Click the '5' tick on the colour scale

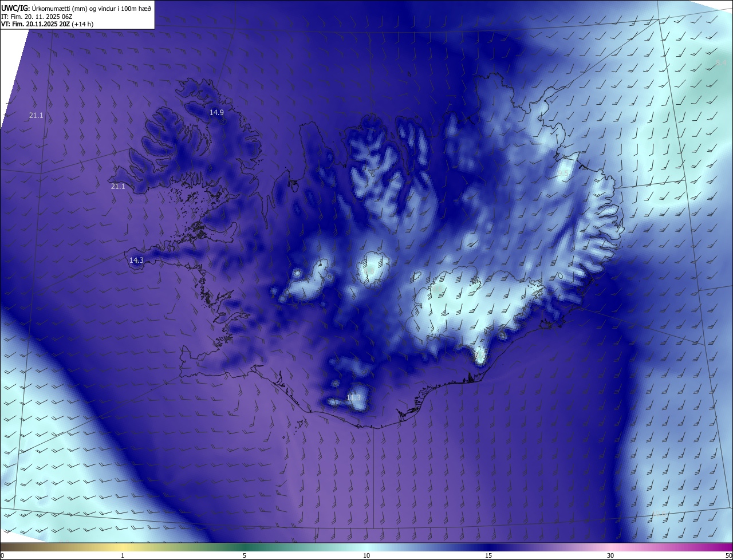click(245, 555)
